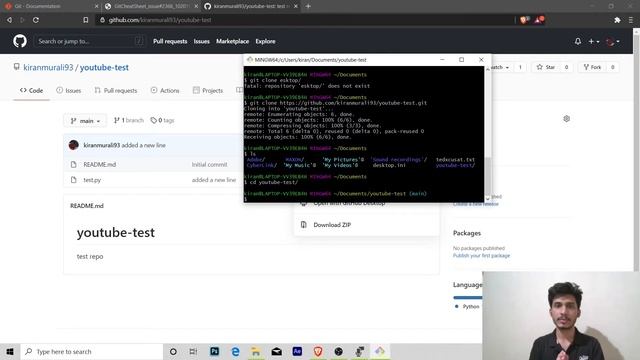Click the MINGW64 terminal title icon

click(249, 60)
